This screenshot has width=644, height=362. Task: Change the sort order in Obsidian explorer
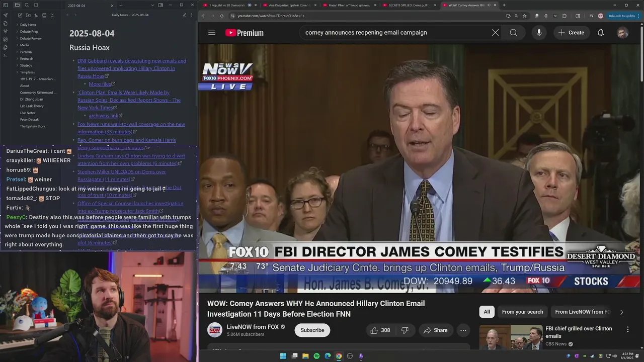[x=35, y=15]
